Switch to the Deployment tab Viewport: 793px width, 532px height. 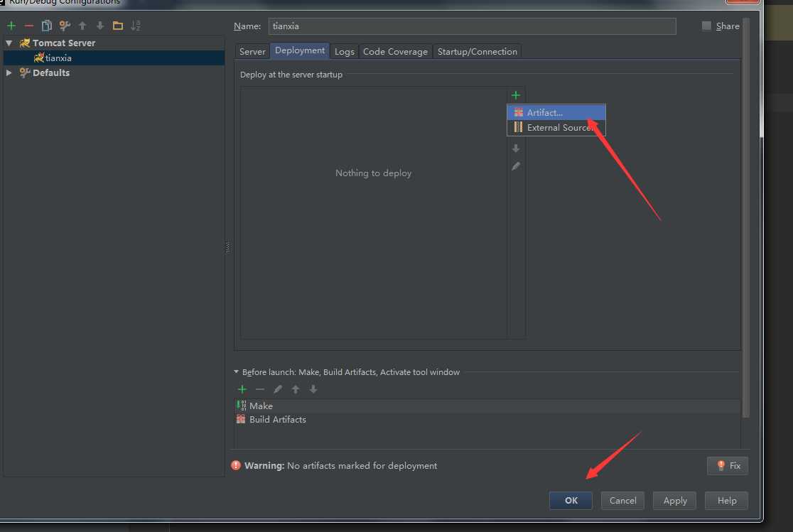[300, 50]
